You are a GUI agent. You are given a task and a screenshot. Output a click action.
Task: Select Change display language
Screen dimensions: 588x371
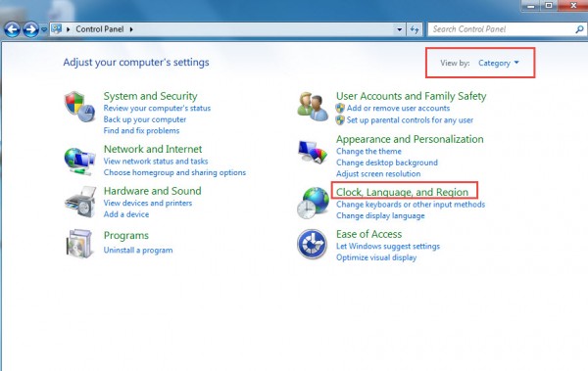(x=380, y=216)
